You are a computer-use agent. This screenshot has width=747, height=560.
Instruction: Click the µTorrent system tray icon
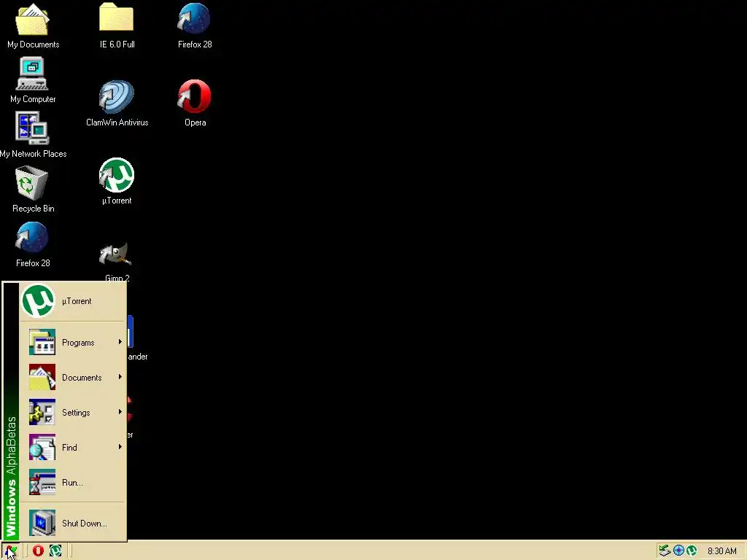click(x=692, y=551)
